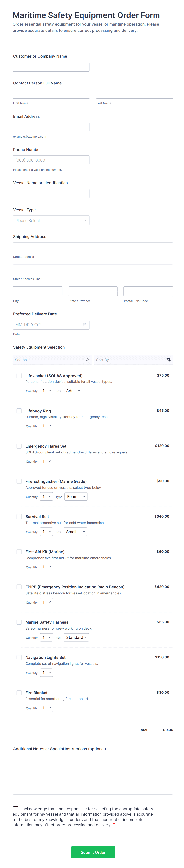
Task: Open the Survival Suit Size dropdown
Action: (76, 532)
